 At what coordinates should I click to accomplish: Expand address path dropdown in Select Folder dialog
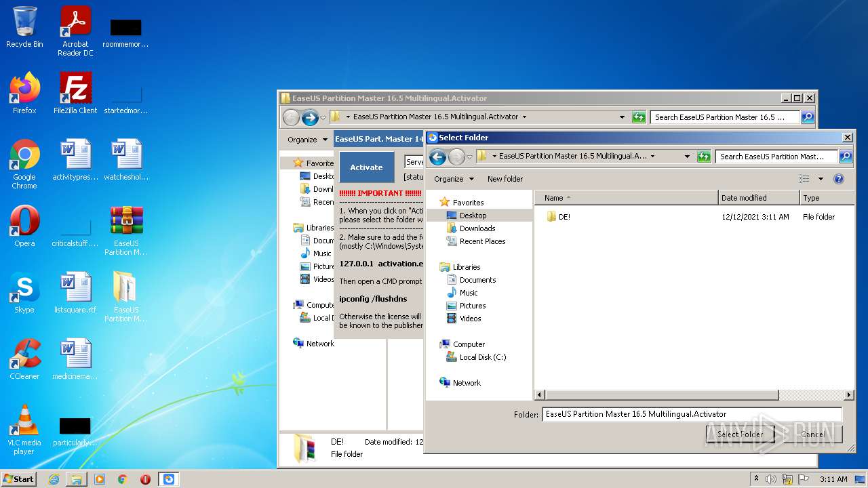click(x=652, y=157)
